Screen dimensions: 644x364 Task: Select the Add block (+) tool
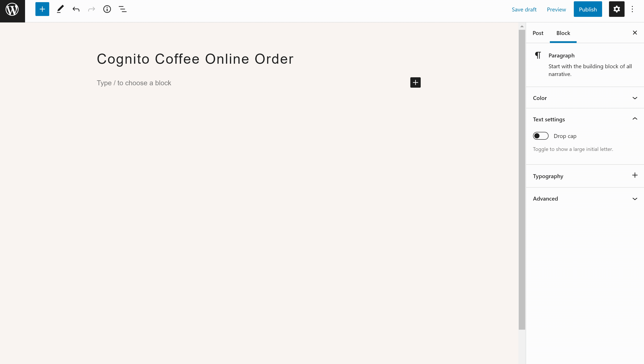[42, 9]
